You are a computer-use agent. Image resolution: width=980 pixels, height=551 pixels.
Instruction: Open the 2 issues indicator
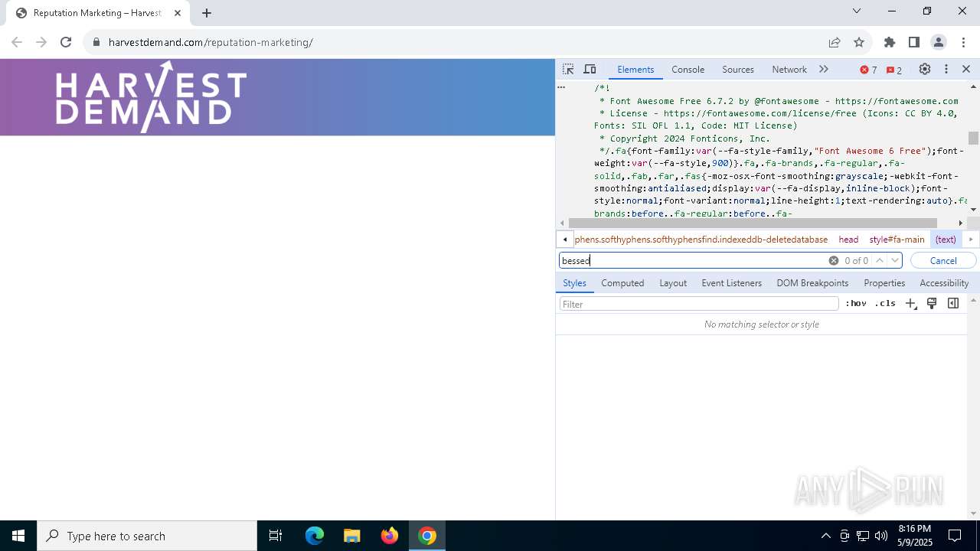pos(894,70)
